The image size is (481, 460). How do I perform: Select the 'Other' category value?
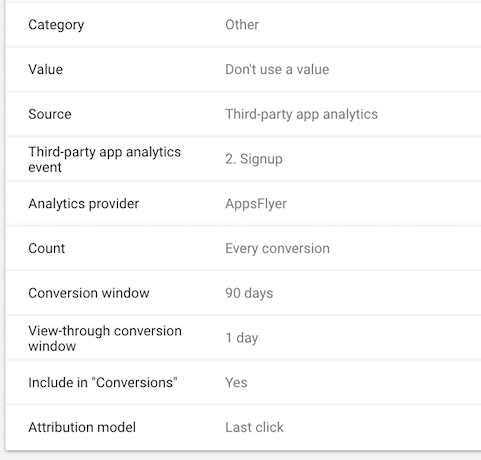click(x=242, y=25)
